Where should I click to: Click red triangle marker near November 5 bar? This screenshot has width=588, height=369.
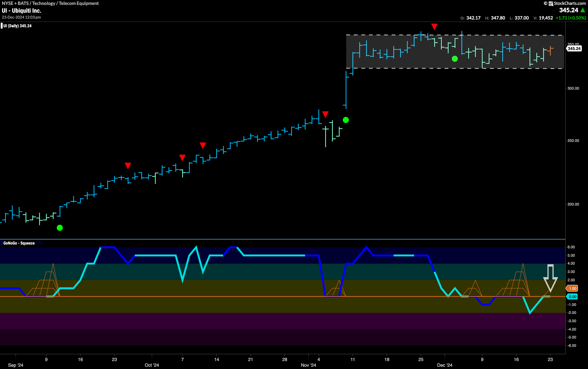pyautogui.click(x=325, y=114)
